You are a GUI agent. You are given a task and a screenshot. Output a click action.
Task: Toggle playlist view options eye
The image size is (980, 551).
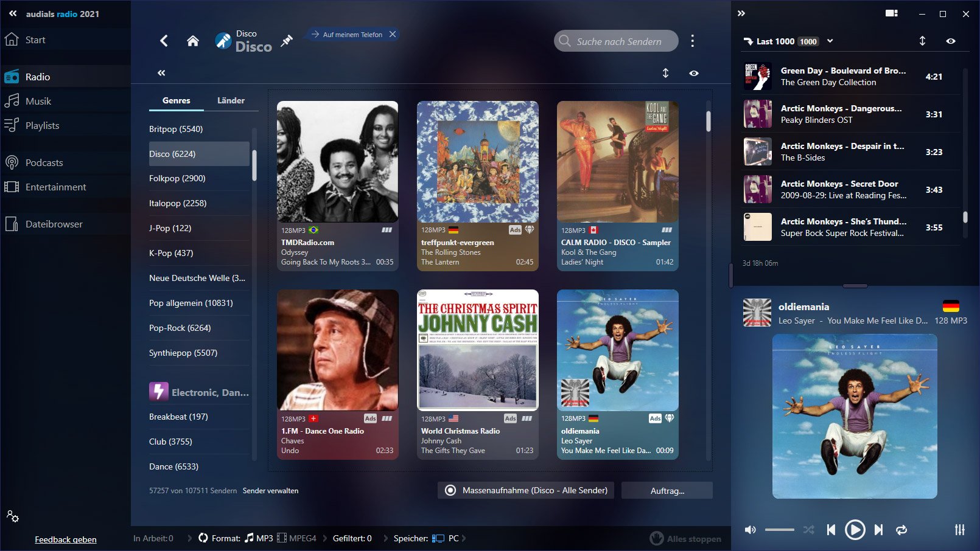(x=951, y=41)
